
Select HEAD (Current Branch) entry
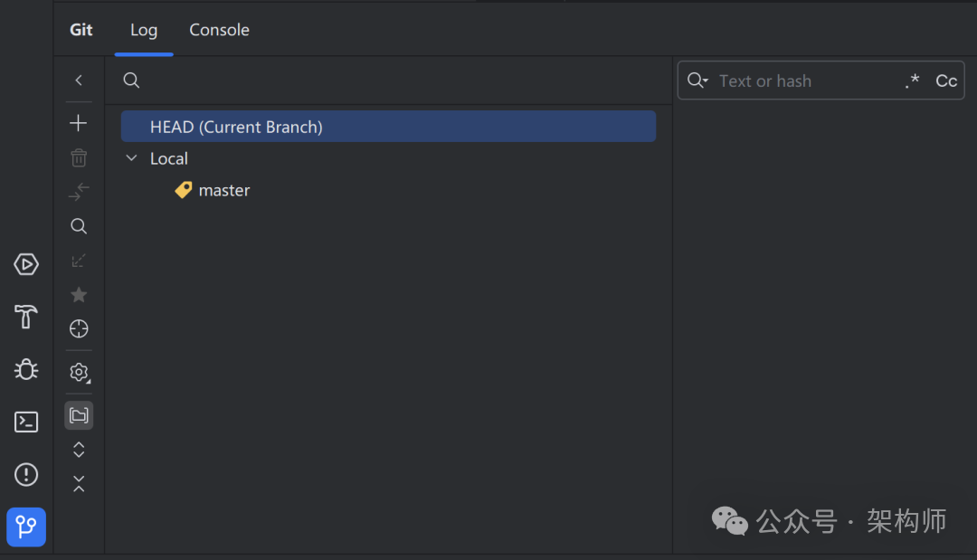pyautogui.click(x=388, y=127)
